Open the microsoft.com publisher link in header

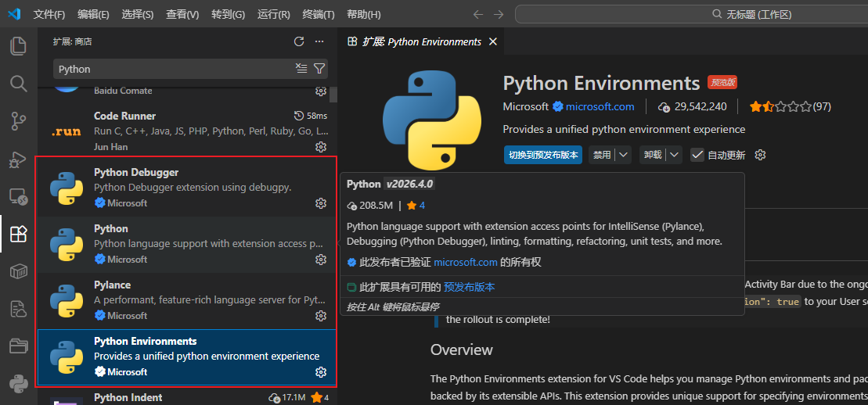[x=600, y=106]
